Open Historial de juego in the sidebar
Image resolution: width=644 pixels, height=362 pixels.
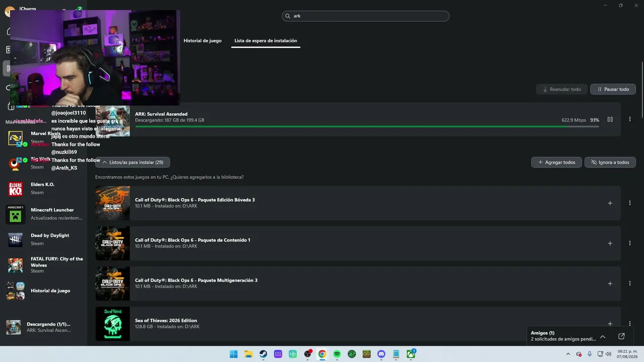(x=44, y=291)
